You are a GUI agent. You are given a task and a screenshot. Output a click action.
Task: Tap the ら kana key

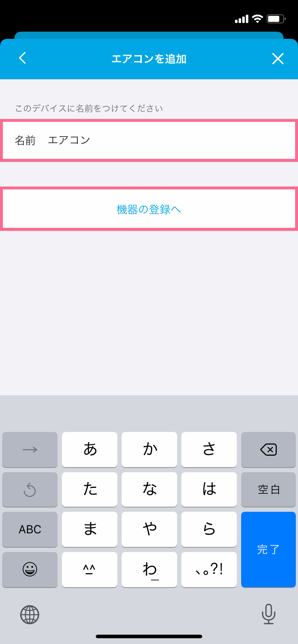pos(209,529)
